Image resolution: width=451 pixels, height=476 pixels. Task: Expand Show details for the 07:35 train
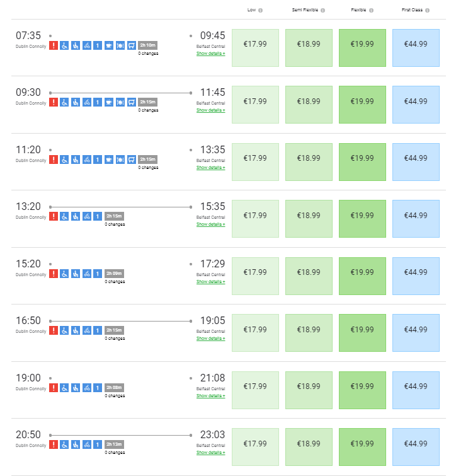(x=210, y=54)
